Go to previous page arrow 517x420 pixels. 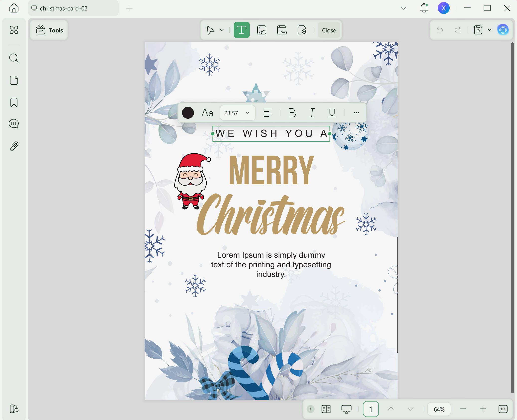(391, 409)
